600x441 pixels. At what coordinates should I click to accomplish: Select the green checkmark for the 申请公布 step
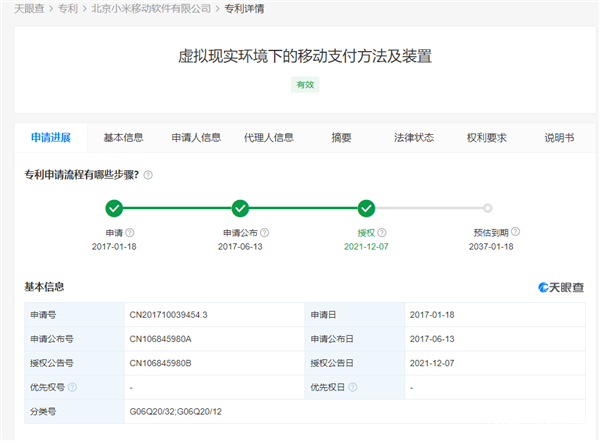240,208
